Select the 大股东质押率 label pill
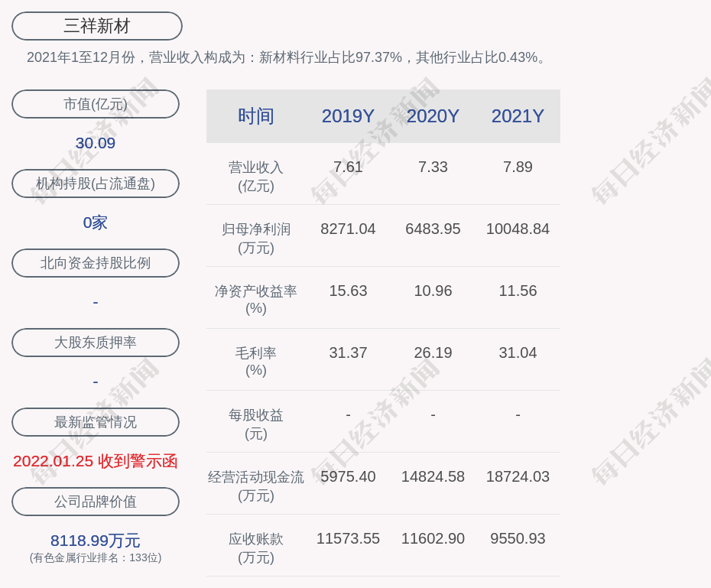 pyautogui.click(x=96, y=343)
